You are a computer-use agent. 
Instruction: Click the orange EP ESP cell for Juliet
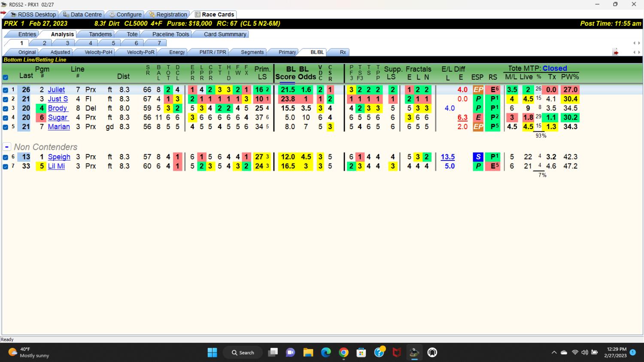click(478, 90)
